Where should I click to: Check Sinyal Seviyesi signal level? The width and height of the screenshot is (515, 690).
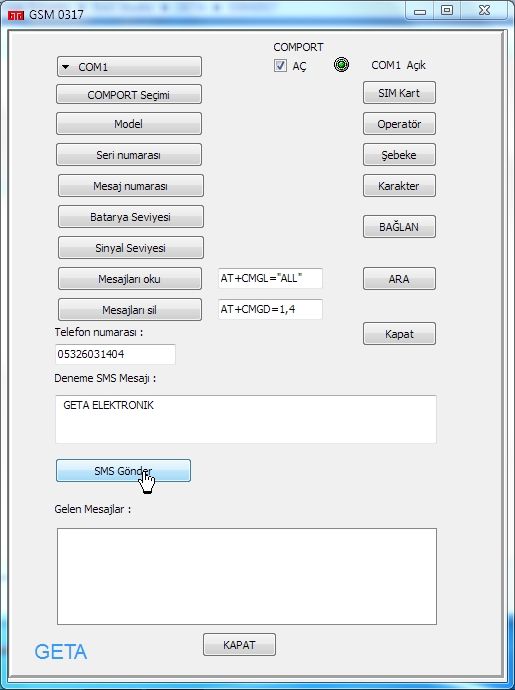(x=131, y=248)
